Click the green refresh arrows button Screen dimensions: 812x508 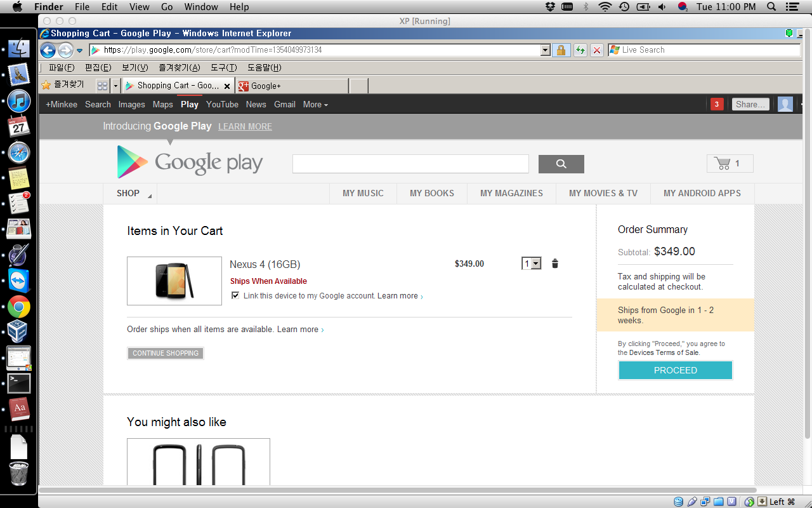pyautogui.click(x=580, y=50)
